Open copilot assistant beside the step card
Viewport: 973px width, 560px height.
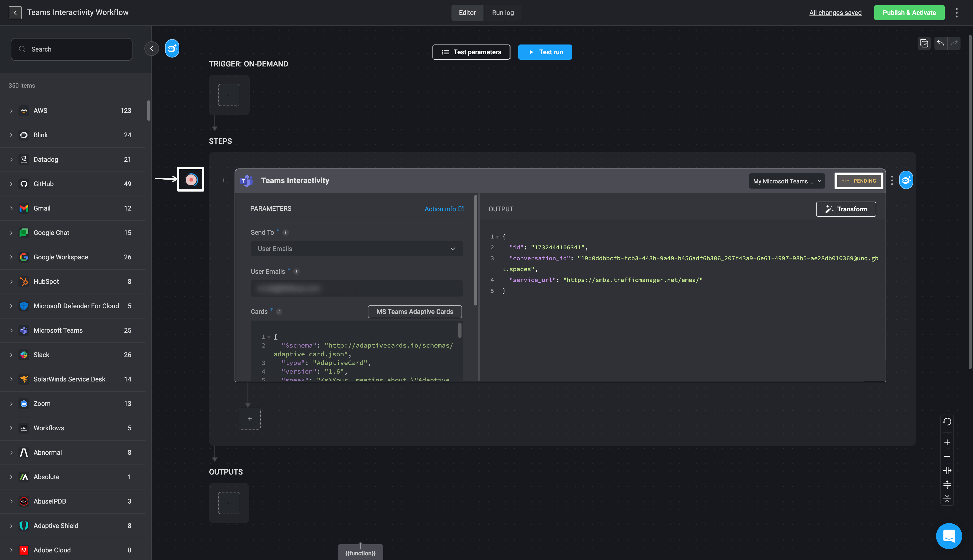tap(906, 180)
